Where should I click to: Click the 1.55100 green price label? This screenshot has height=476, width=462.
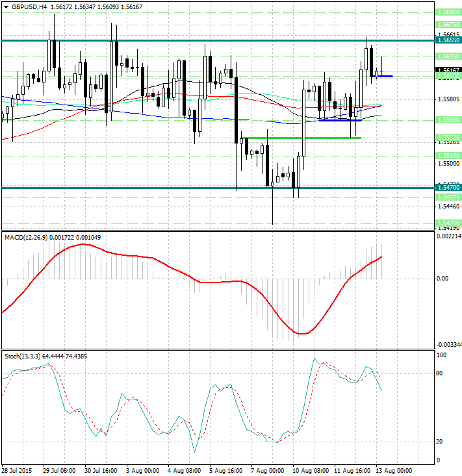tap(448, 156)
